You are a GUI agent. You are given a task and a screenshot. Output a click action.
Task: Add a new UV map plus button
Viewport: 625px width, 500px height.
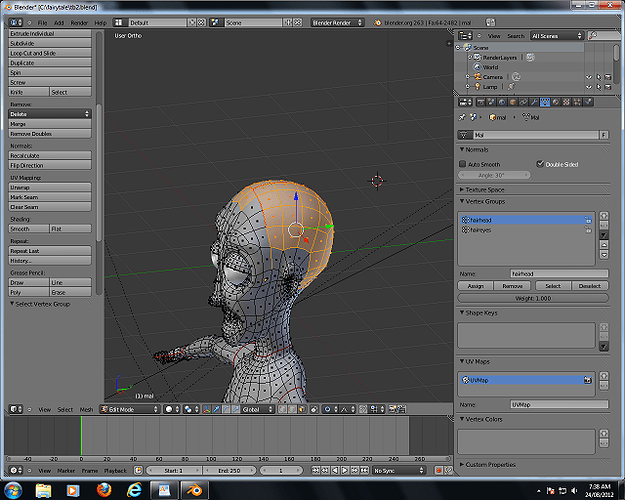pyautogui.click(x=604, y=376)
